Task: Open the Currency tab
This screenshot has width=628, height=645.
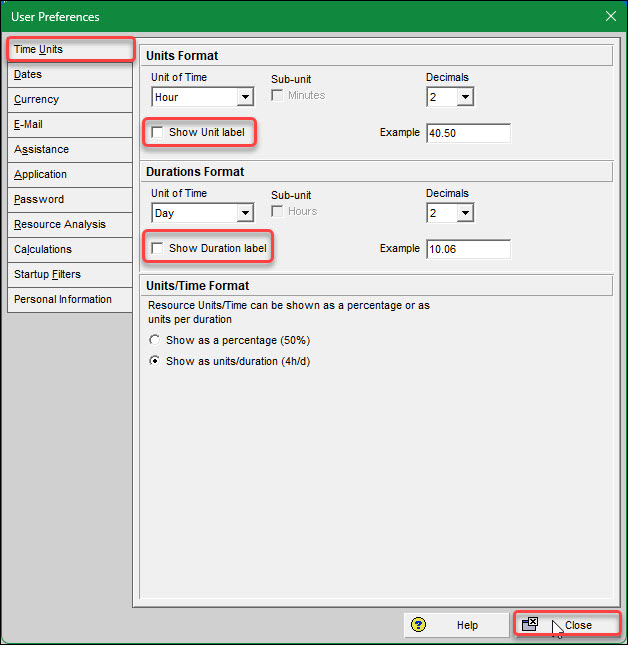Action: click(x=70, y=100)
